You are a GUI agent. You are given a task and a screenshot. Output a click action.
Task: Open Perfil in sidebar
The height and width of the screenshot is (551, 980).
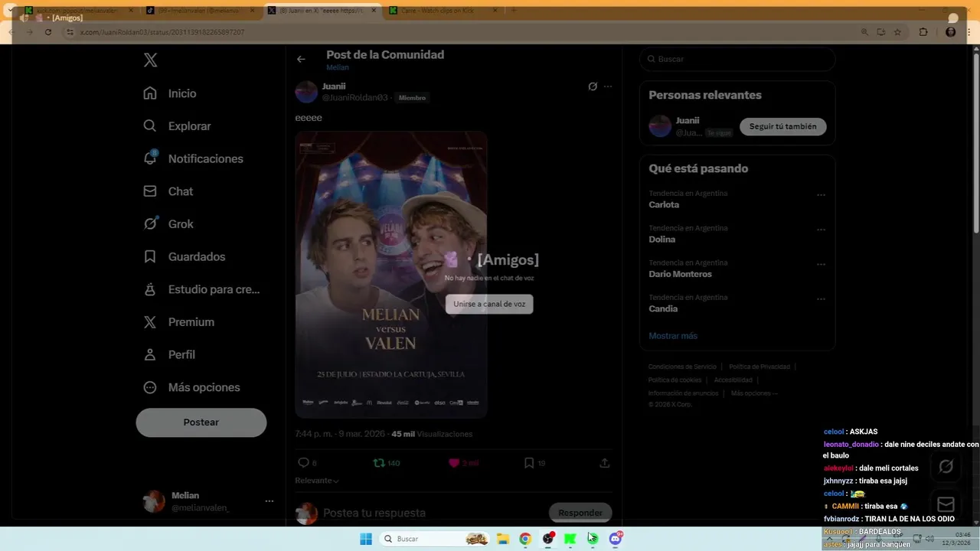(x=169, y=354)
